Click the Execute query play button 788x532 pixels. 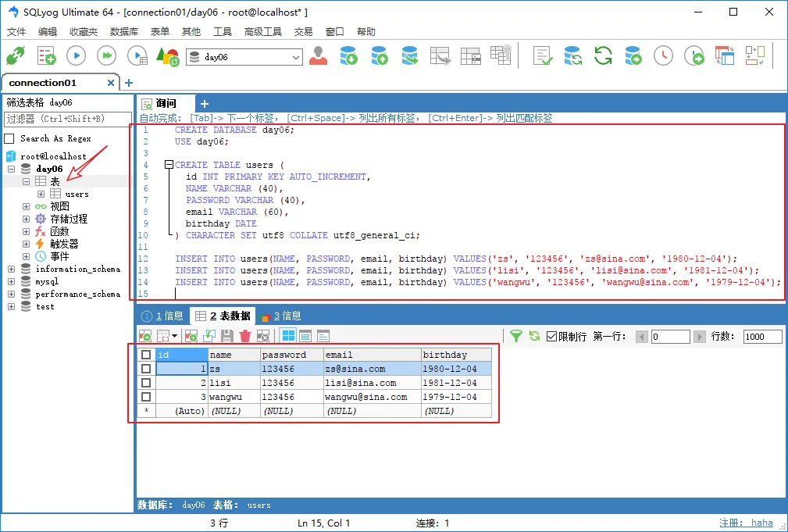pyautogui.click(x=76, y=56)
